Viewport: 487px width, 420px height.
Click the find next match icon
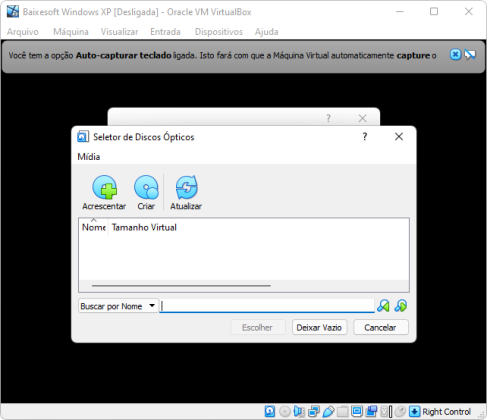pyautogui.click(x=401, y=306)
